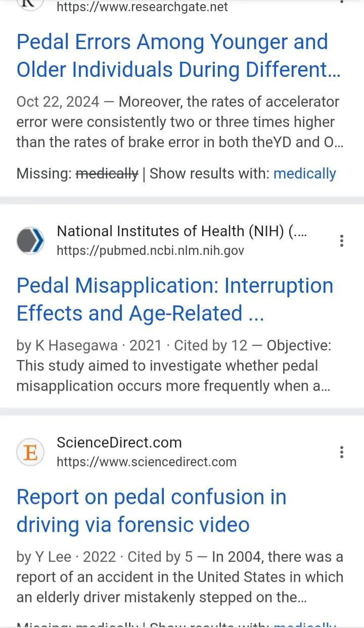This screenshot has height=628, width=364.
Task: Click the pubmed.ncbi.nlm.nih.gov URL
Action: point(150,250)
